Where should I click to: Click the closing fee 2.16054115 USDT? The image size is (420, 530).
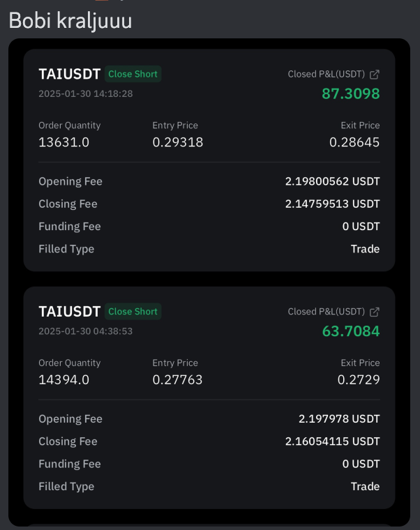click(332, 441)
